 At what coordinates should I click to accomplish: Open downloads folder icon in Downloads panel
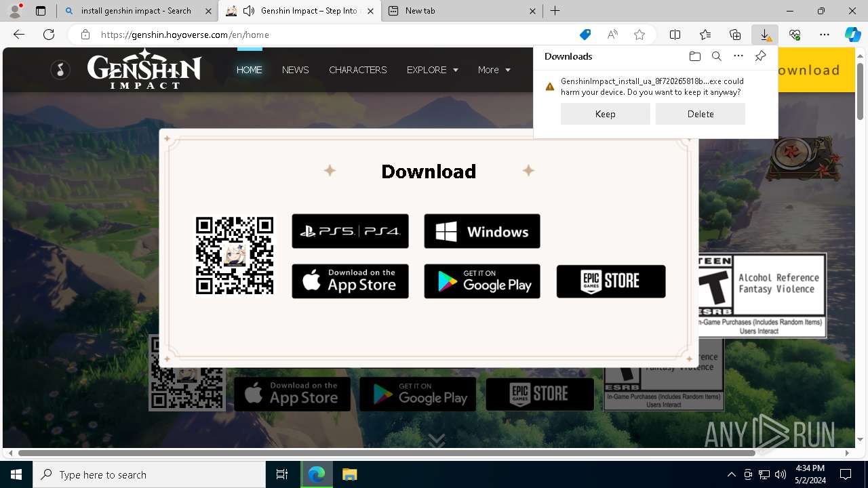click(694, 56)
